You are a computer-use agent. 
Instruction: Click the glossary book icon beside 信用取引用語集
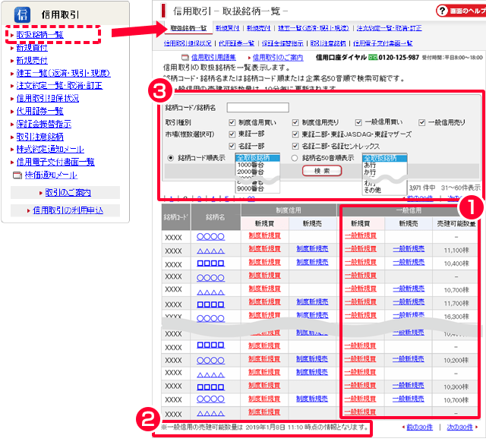[185, 57]
